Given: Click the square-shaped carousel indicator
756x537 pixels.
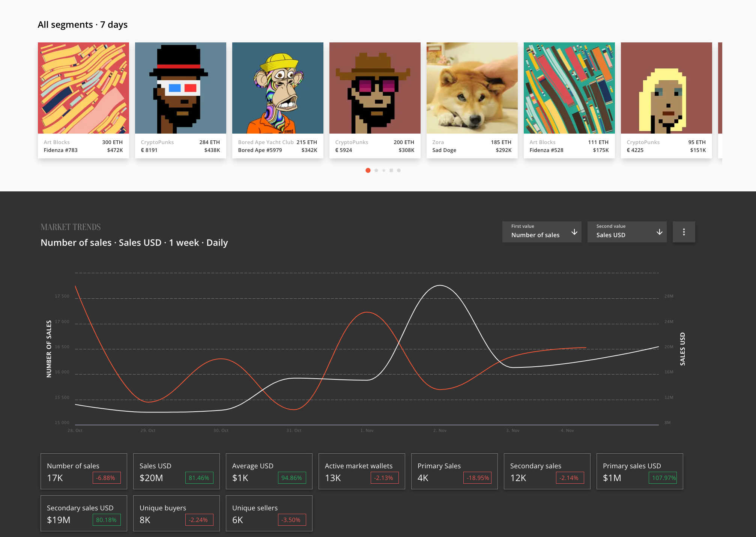Looking at the screenshot, I should tap(391, 170).
